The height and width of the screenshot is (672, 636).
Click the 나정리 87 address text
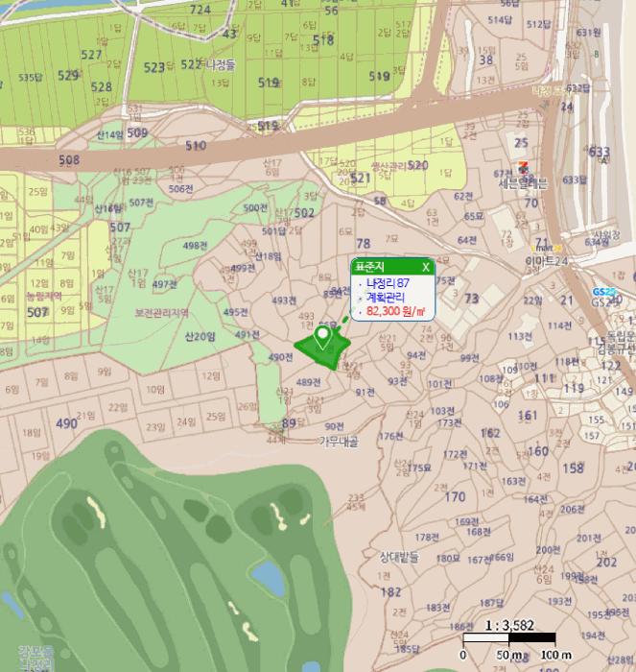(388, 283)
